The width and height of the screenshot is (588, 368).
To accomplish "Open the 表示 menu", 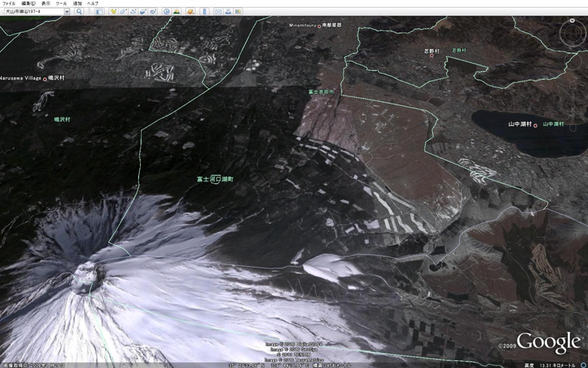I will click(x=45, y=3).
